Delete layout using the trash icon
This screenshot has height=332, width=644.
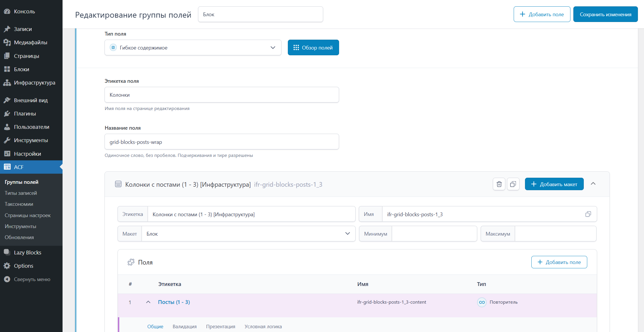499,184
